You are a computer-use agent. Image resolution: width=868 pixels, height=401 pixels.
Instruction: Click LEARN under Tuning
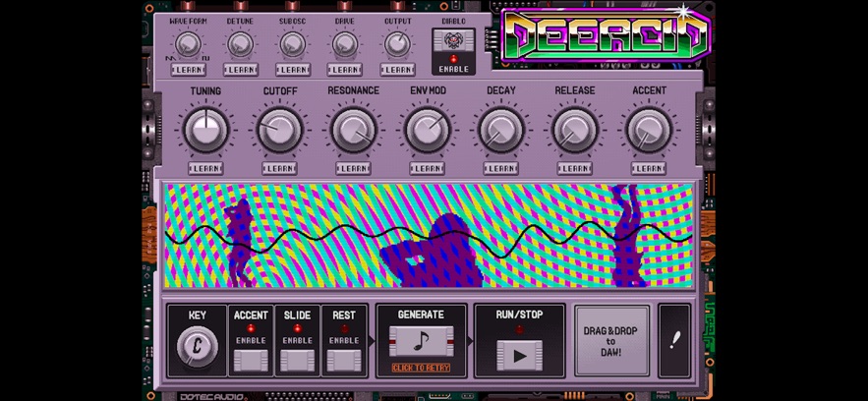point(205,168)
